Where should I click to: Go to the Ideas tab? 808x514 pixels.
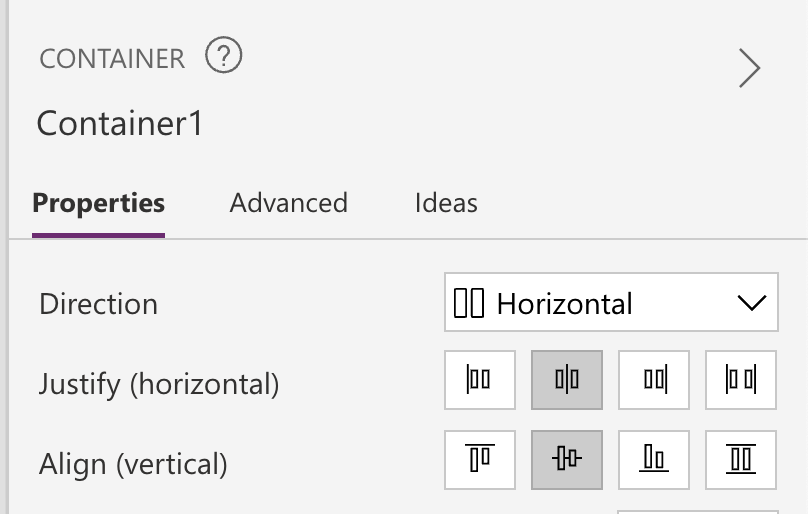tap(446, 203)
